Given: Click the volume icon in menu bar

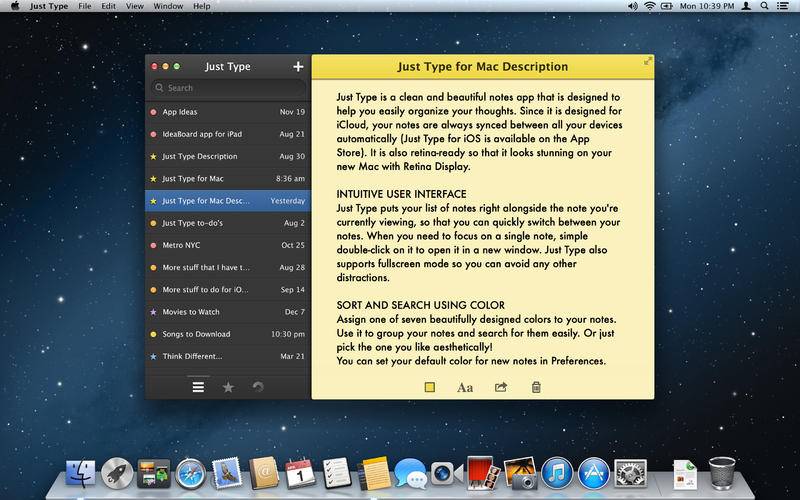Looking at the screenshot, I should 633,6.
